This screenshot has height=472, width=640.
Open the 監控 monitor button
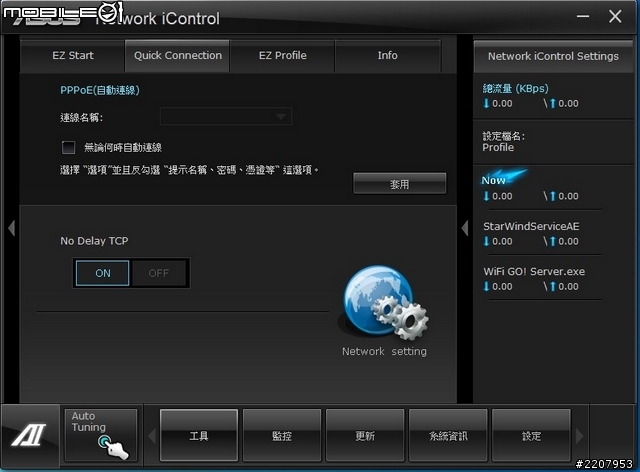[282, 436]
